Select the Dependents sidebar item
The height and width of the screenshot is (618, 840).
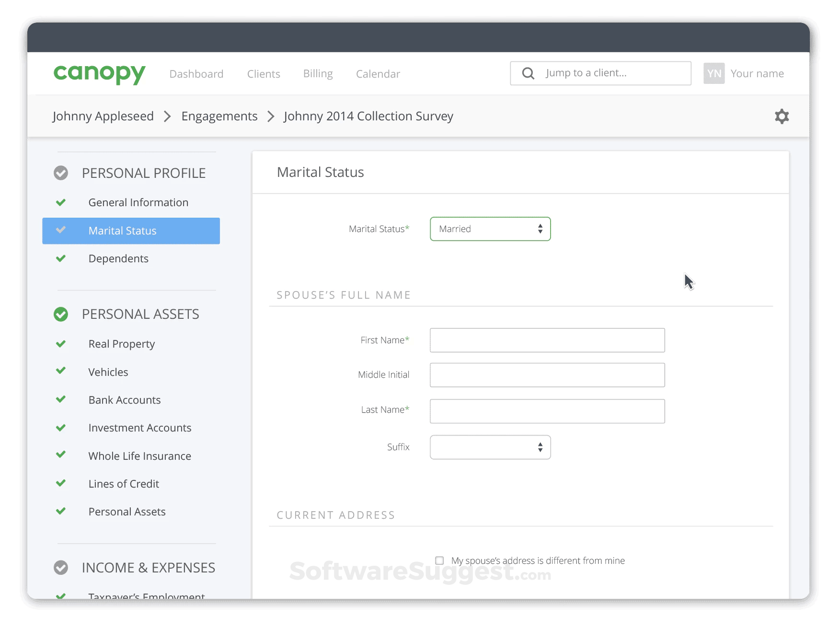click(x=118, y=258)
